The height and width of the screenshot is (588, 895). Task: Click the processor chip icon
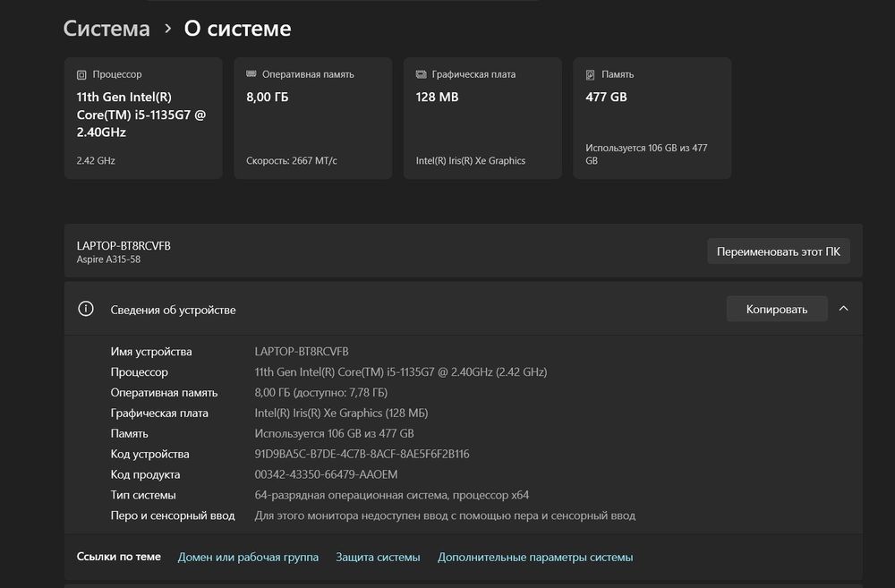[81, 75]
